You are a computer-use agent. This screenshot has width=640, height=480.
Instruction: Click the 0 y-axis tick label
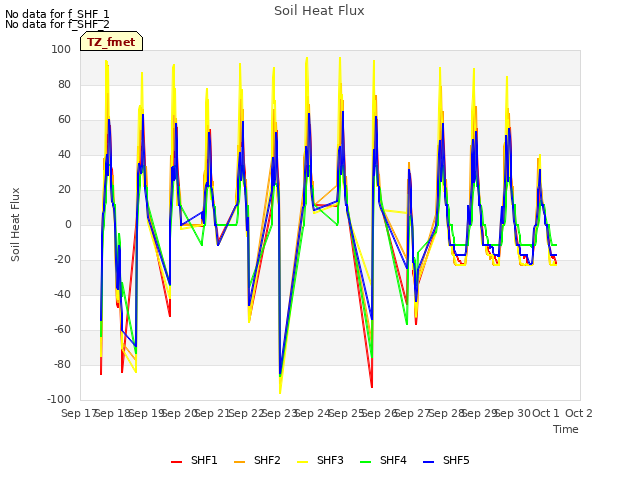68,224
